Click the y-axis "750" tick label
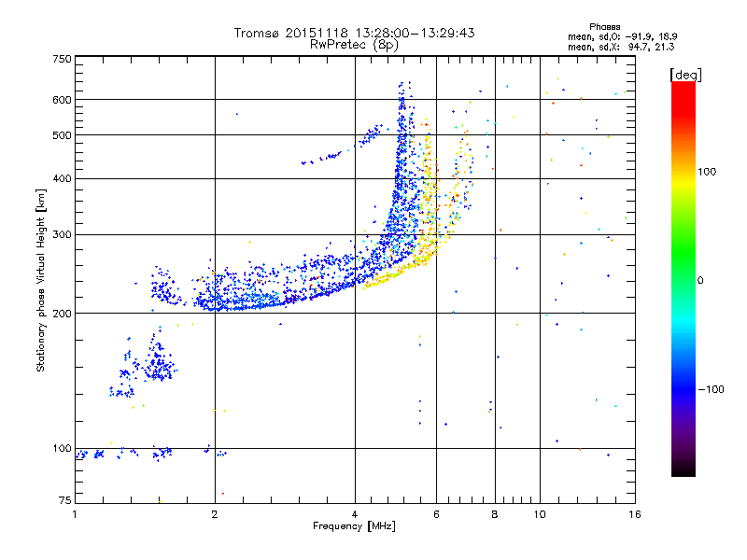The height and width of the screenshot is (560, 747). [x=62, y=59]
